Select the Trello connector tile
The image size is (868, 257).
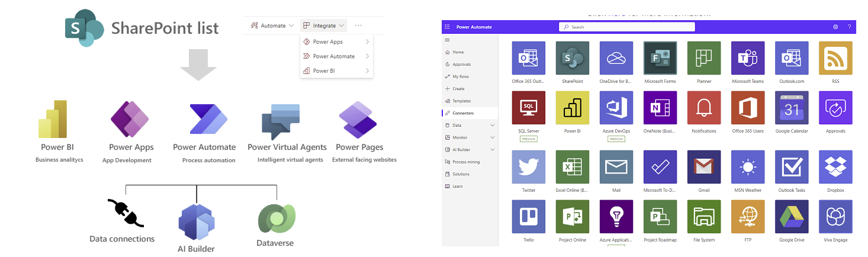pos(529,217)
